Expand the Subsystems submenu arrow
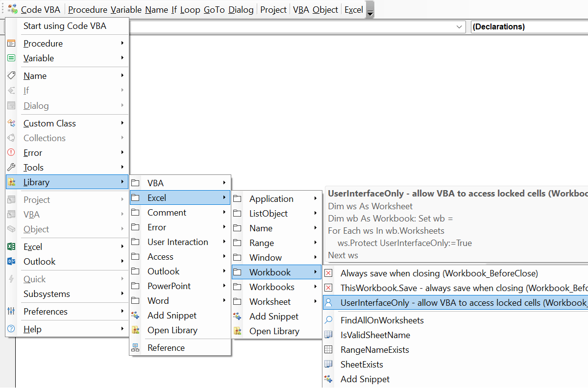The width and height of the screenshot is (588, 392). tap(122, 294)
